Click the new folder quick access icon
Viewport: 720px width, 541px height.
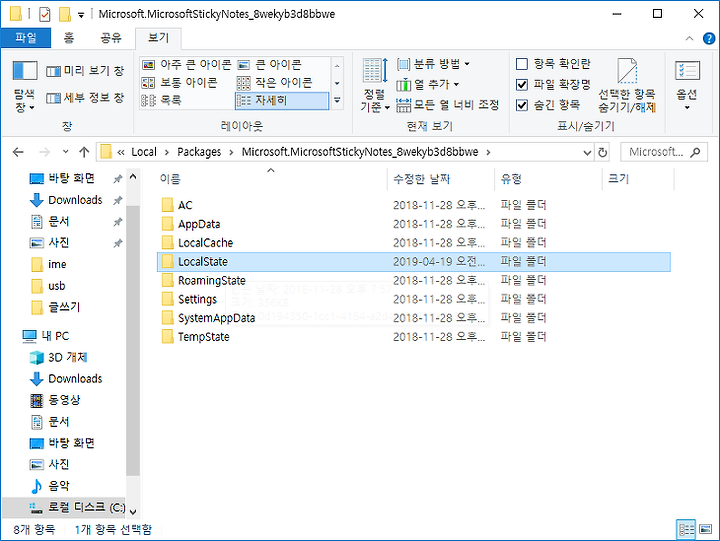point(65,14)
